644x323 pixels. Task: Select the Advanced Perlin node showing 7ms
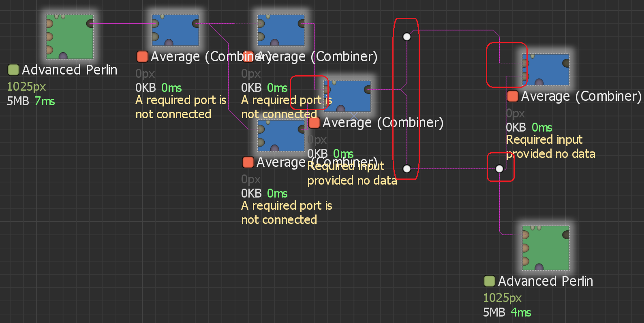[x=69, y=36]
